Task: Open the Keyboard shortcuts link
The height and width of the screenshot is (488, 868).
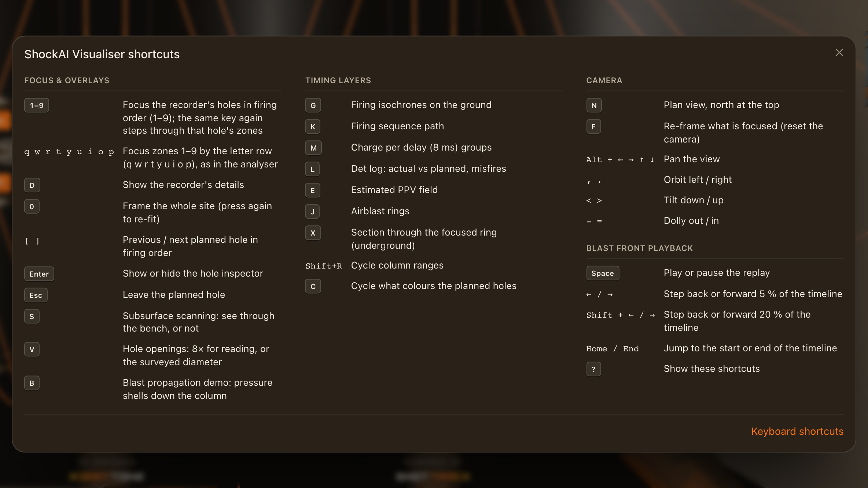Action: [797, 432]
